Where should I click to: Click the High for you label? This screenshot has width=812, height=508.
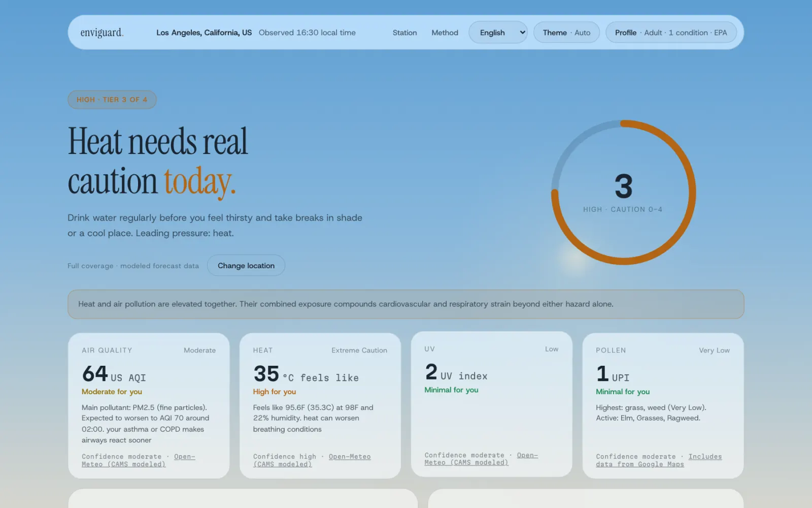tap(275, 392)
